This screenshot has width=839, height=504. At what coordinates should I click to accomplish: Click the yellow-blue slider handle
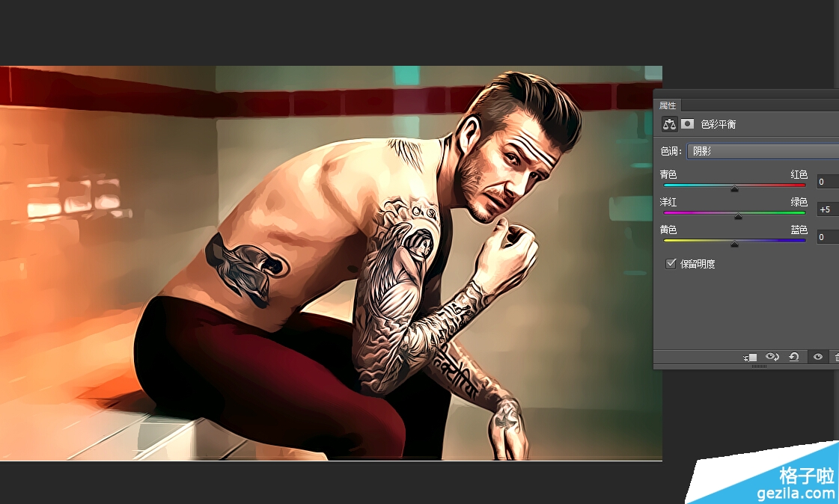pyautogui.click(x=734, y=244)
